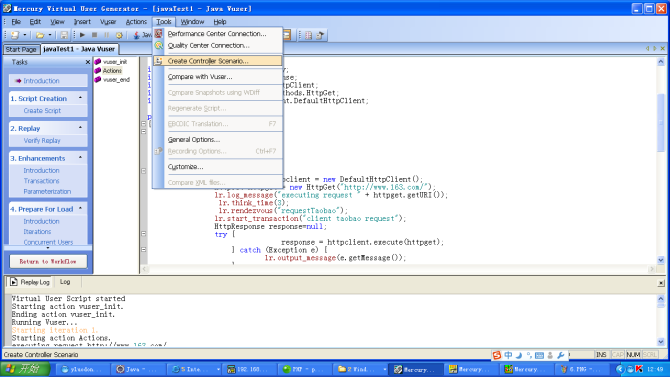Click Performance Center Connection menu entry
Screen dimensions: 670x377
coord(217,34)
